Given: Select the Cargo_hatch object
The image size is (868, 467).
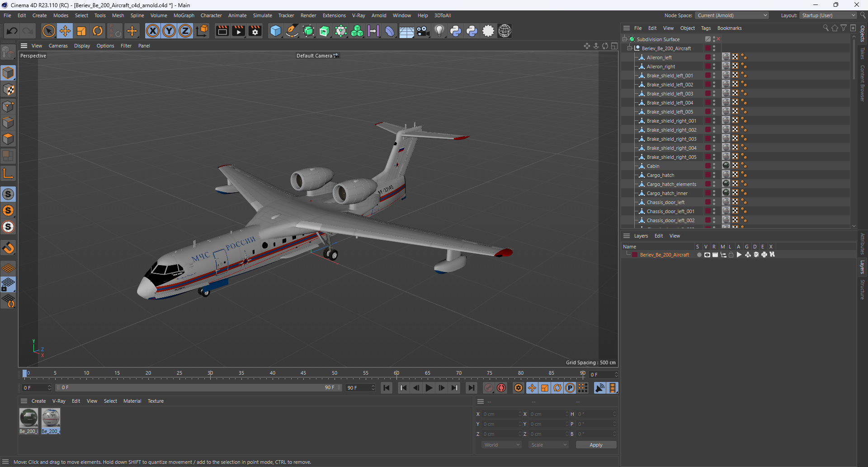Looking at the screenshot, I should coord(660,175).
